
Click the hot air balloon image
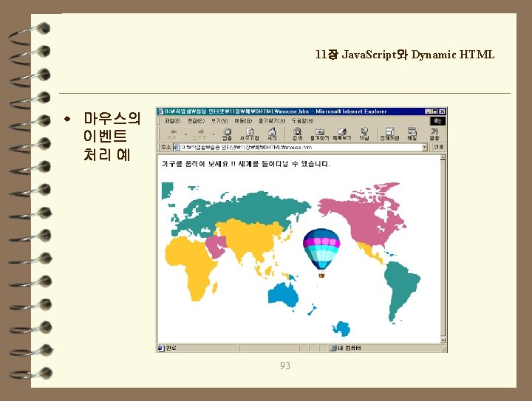pos(321,253)
